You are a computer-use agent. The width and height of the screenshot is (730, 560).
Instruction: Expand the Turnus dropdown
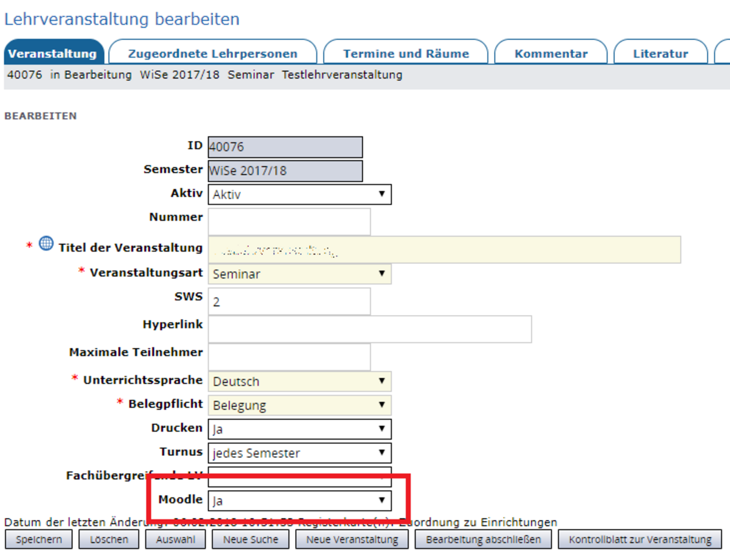point(299,453)
